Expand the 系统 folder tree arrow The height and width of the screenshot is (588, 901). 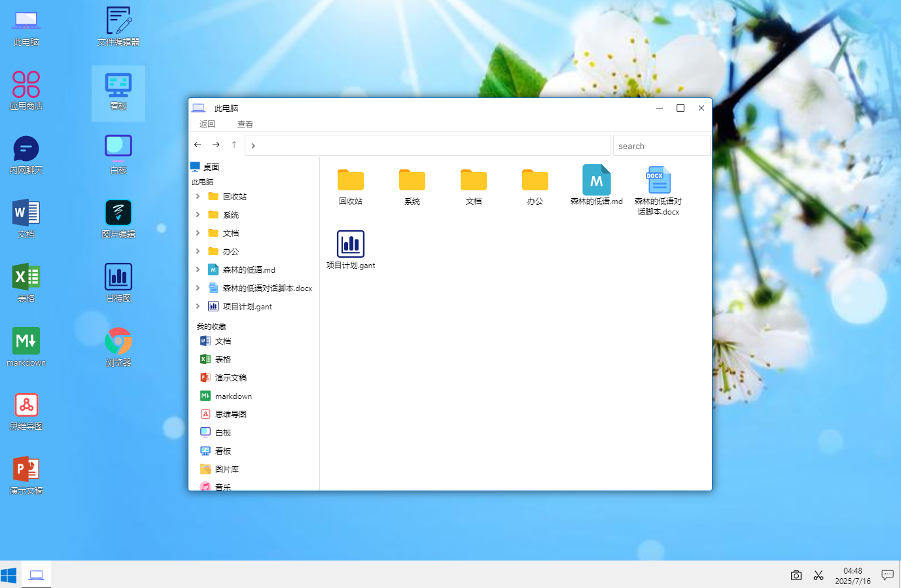tap(198, 215)
